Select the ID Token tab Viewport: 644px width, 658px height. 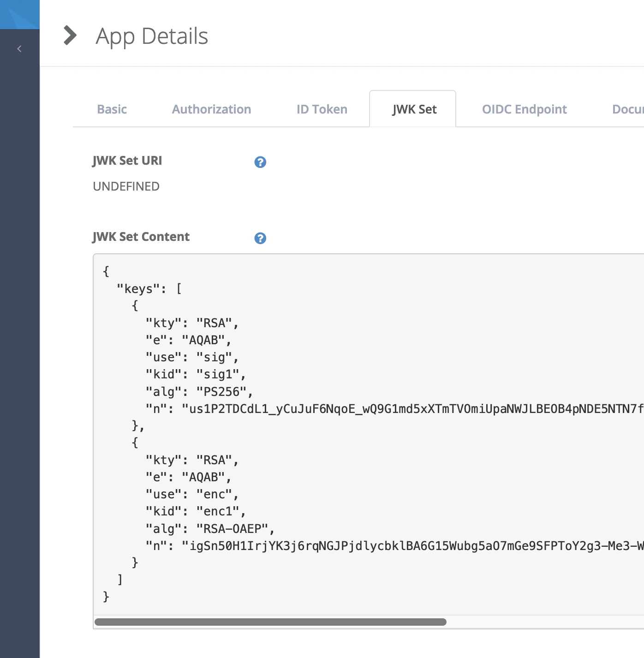click(322, 109)
